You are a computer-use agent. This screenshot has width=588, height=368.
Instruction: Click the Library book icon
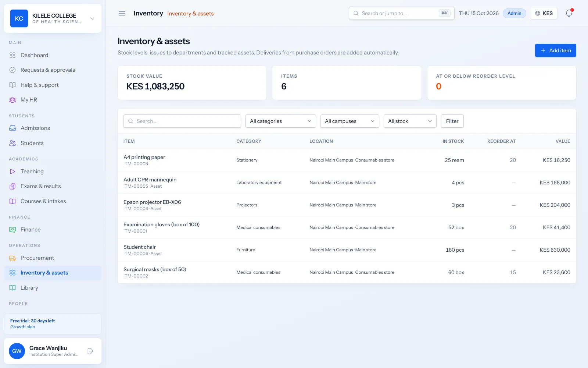[x=12, y=288]
